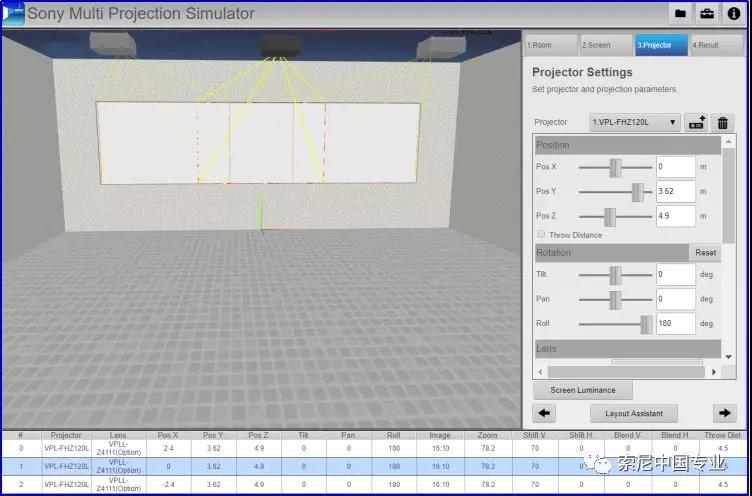Click the Roll input field showing 180
The width and height of the screenshot is (752, 496).
(x=675, y=323)
